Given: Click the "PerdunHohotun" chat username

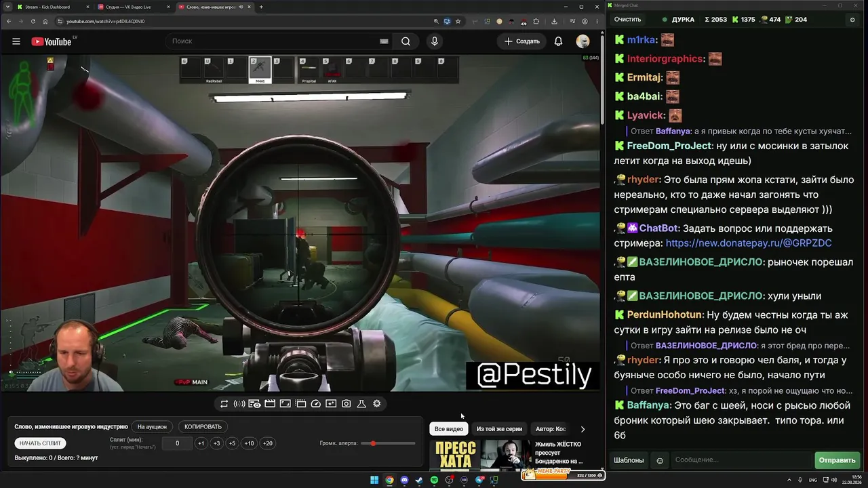Looking at the screenshot, I should [665, 315].
